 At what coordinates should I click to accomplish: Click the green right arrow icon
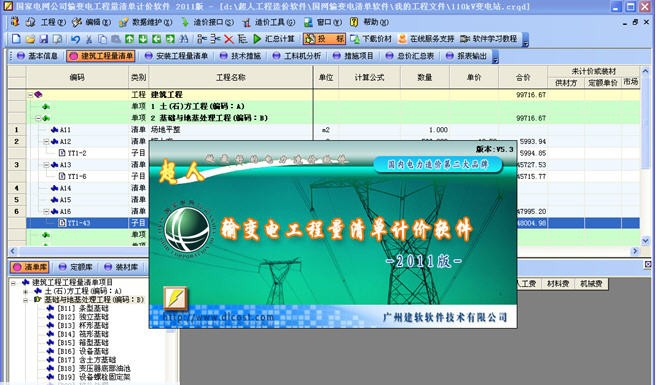tap(170, 39)
